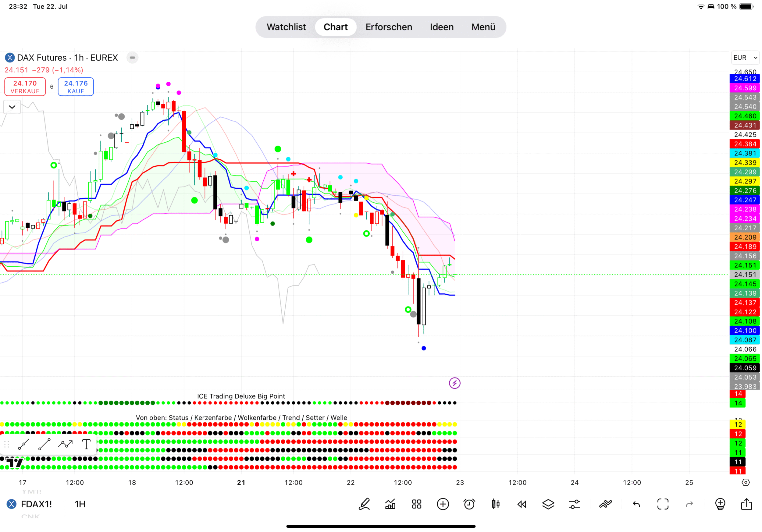Open the indicators chart icon

click(390, 505)
